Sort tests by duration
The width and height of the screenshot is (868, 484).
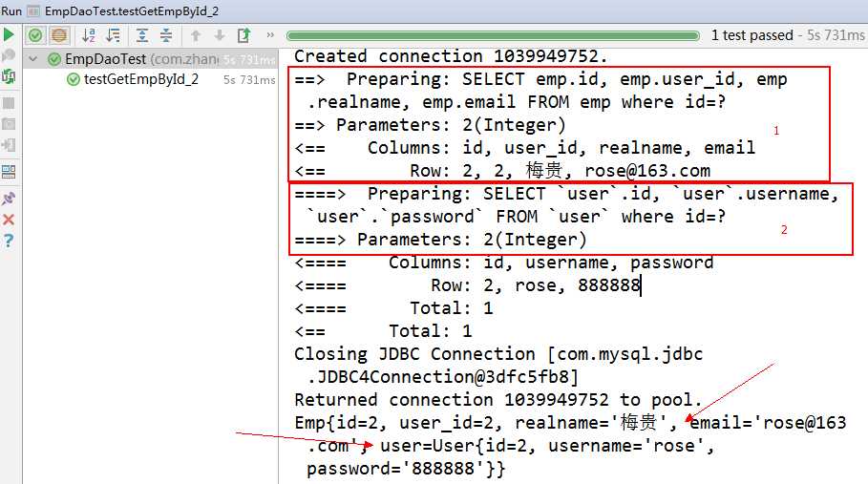click(x=113, y=35)
